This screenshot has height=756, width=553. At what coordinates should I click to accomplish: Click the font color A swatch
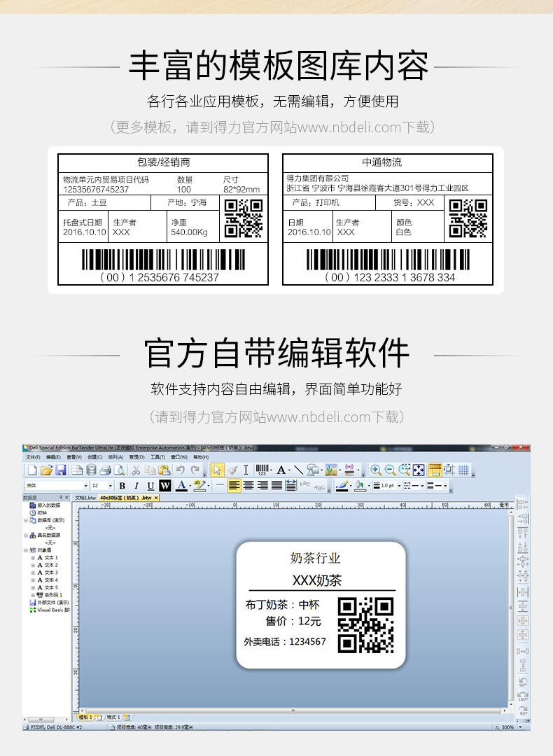click(181, 486)
